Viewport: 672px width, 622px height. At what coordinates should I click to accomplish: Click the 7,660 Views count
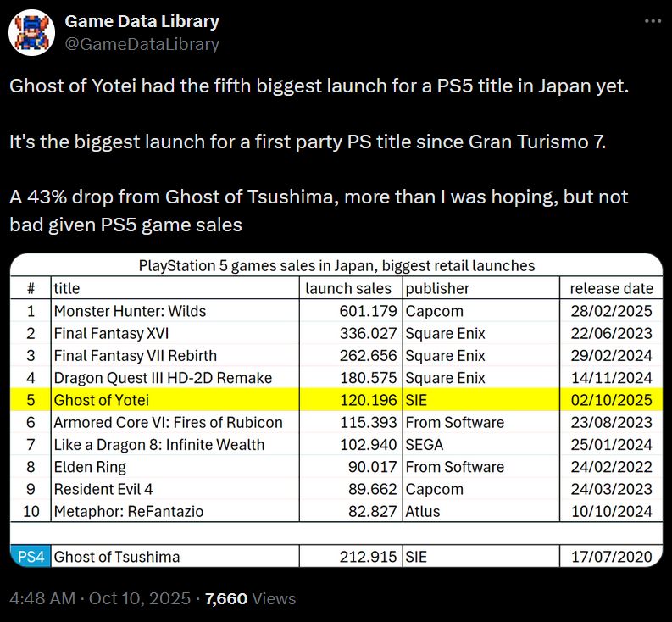click(250, 598)
